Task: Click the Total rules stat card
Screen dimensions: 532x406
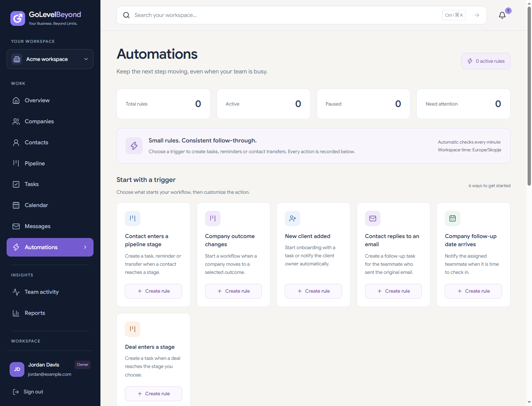Action: click(163, 104)
